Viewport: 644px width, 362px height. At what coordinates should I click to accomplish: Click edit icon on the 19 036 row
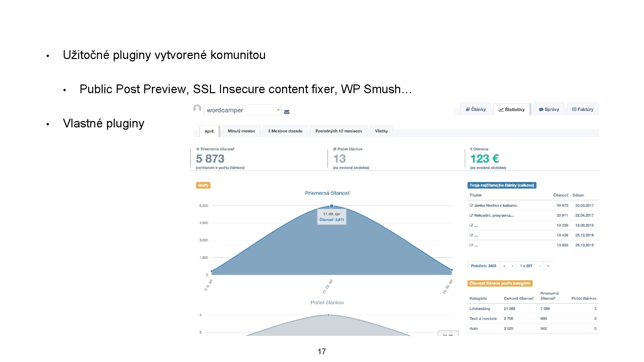(x=471, y=226)
